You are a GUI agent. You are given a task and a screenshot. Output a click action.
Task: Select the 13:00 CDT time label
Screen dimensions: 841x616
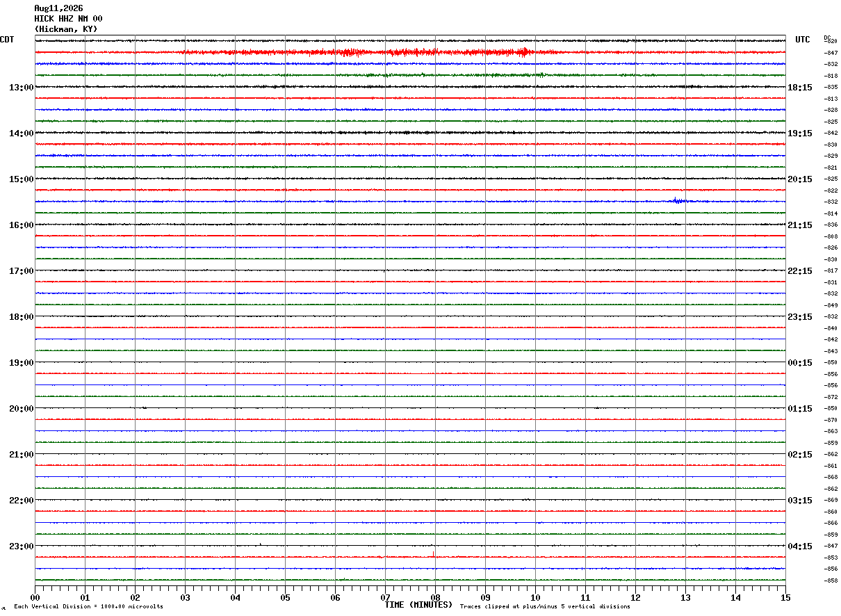pos(21,87)
